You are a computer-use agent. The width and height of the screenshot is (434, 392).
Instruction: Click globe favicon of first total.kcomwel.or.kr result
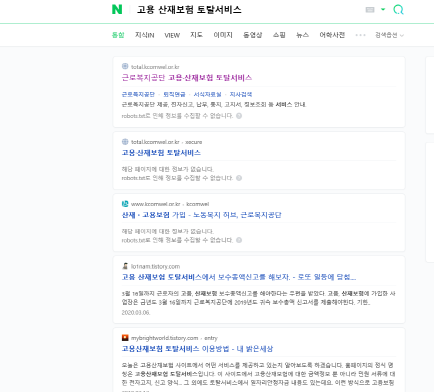click(125, 66)
